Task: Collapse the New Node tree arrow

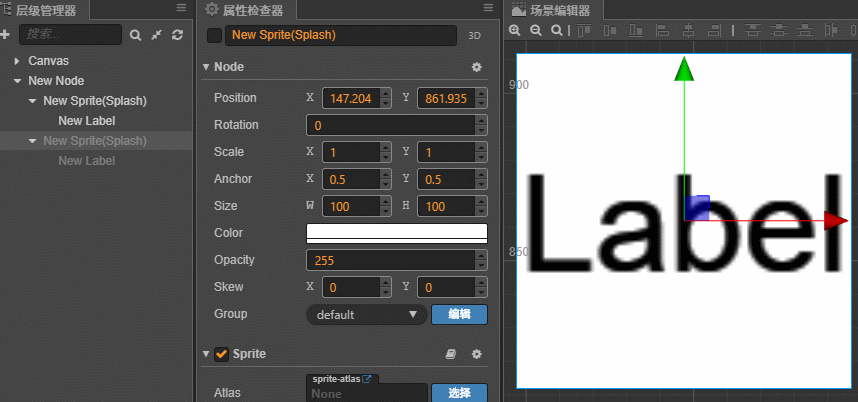Action: pos(18,81)
